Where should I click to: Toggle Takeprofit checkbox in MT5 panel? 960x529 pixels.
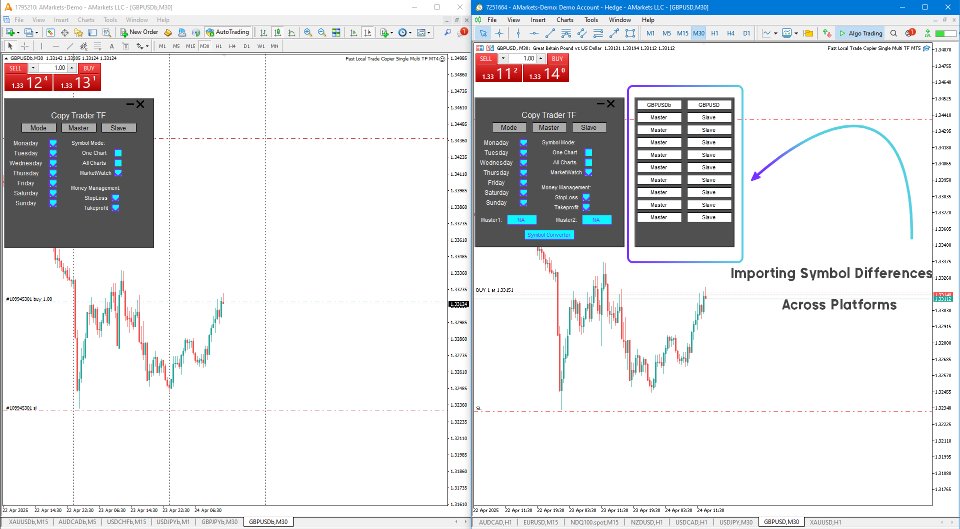586,207
